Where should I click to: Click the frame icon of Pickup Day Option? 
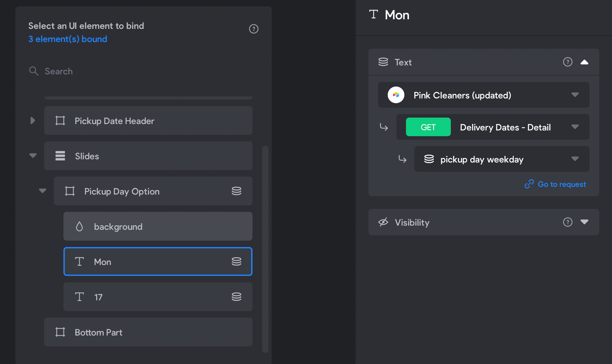(70, 191)
